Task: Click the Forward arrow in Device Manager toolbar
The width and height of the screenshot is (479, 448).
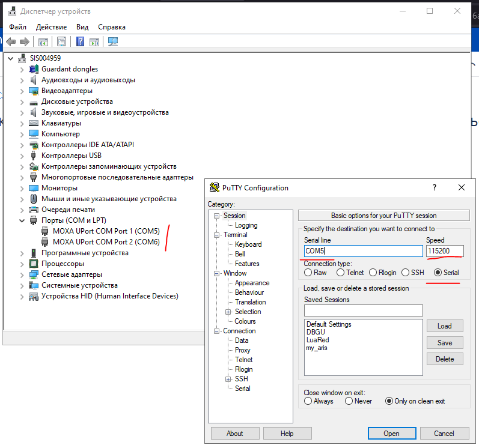Action: coord(25,41)
